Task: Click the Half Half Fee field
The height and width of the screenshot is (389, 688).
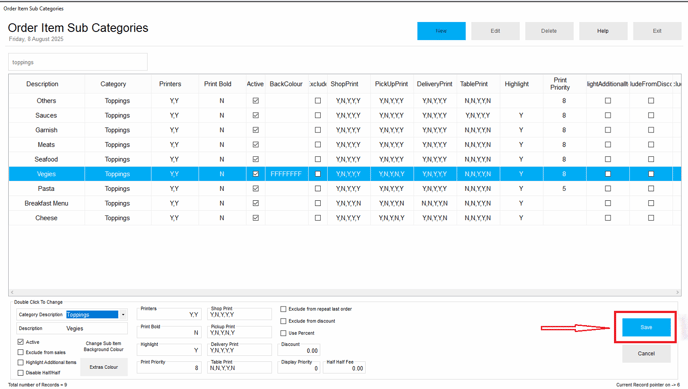Action: (x=344, y=368)
